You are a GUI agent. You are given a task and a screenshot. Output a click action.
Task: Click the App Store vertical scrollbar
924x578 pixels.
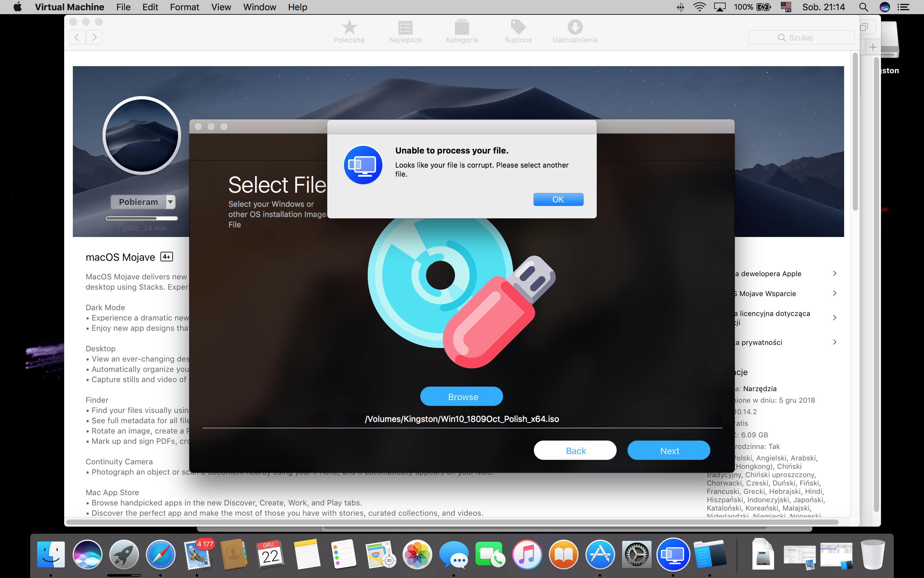coord(855,132)
